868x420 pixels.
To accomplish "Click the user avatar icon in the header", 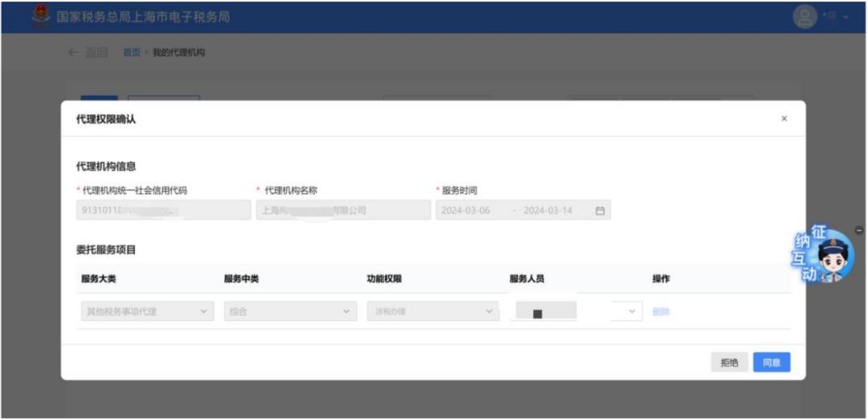I will (x=805, y=17).
